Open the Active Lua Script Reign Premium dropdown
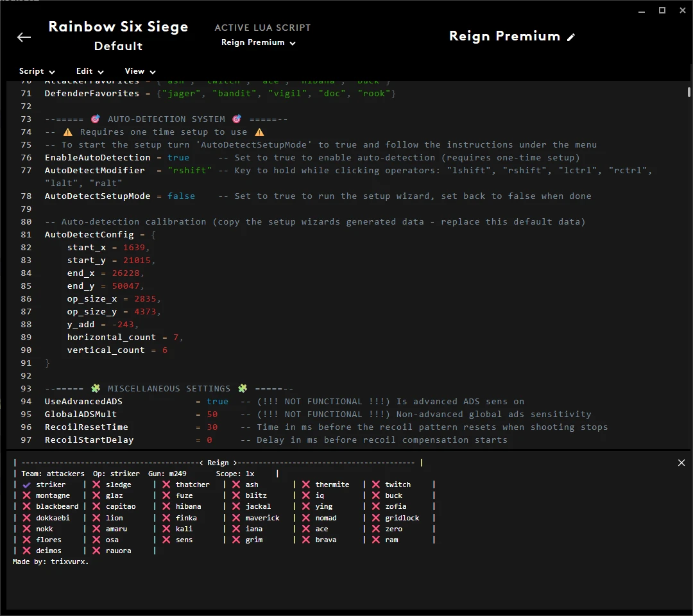Screen dimensions: 693x616 (x=259, y=43)
